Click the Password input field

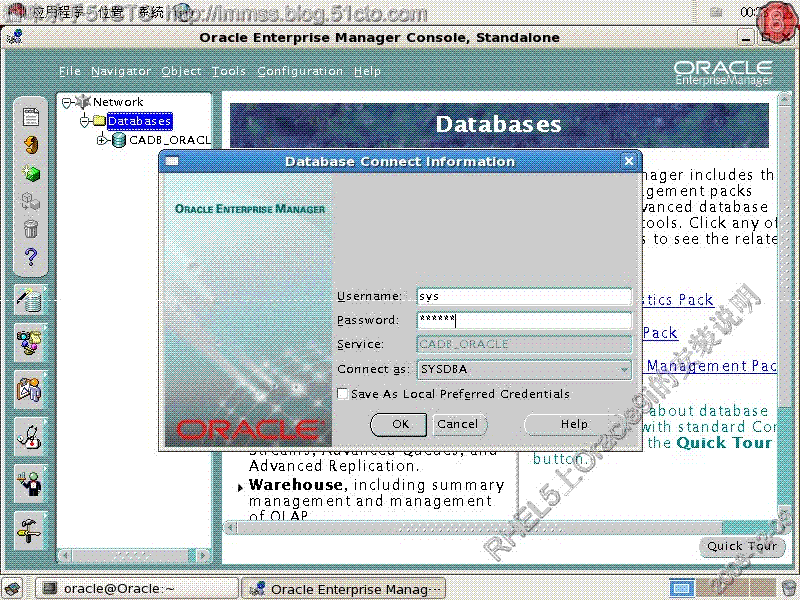pyautogui.click(x=524, y=320)
